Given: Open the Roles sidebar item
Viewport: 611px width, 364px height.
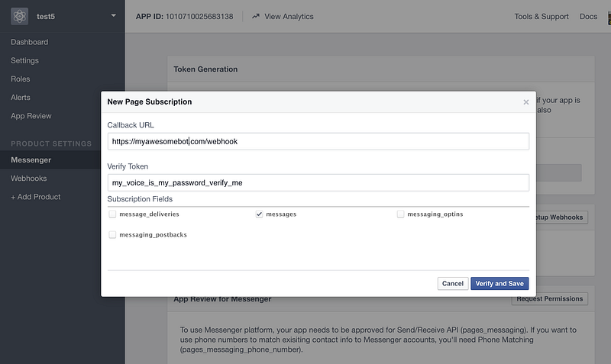Looking at the screenshot, I should [21, 79].
